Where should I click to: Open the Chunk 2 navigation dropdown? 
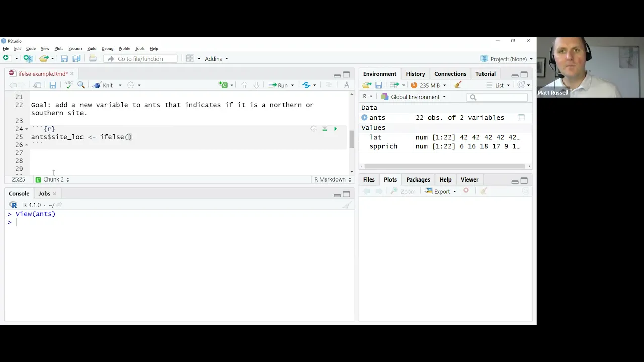pyautogui.click(x=52, y=179)
